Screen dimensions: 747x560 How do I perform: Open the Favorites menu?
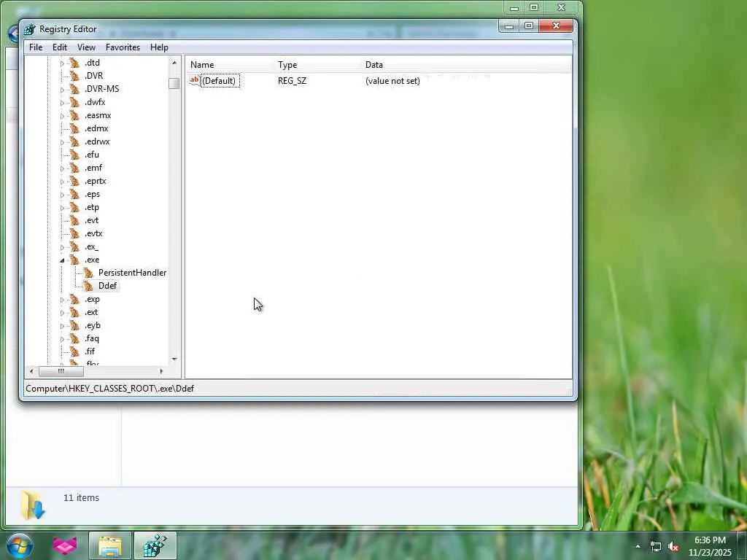point(123,47)
